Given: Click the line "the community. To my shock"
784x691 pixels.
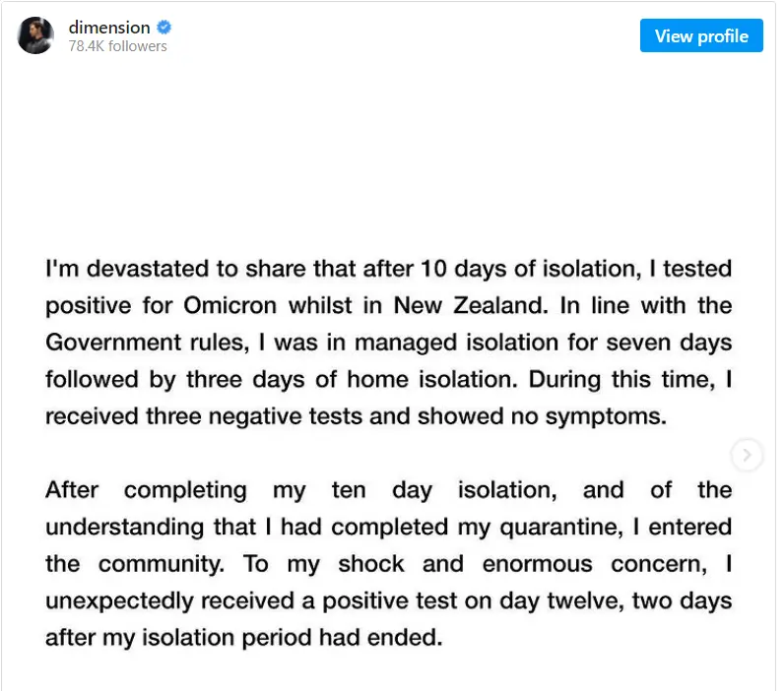Looking at the screenshot, I should point(388,564).
